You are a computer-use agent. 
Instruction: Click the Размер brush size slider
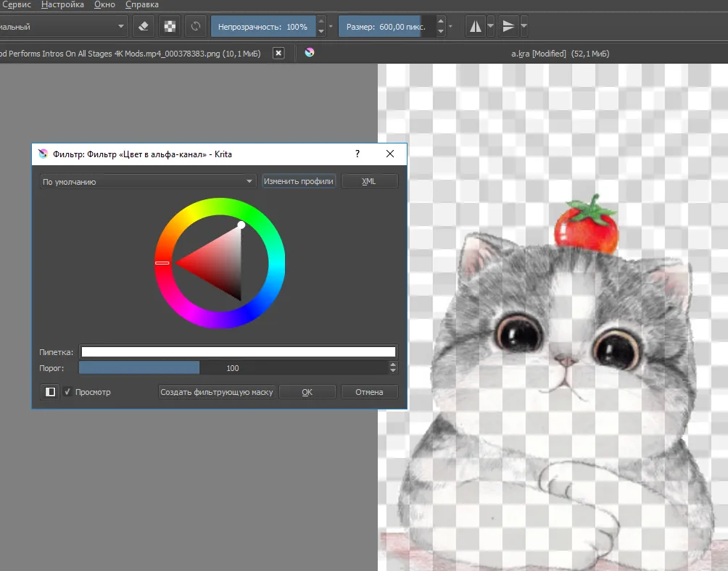(x=387, y=26)
